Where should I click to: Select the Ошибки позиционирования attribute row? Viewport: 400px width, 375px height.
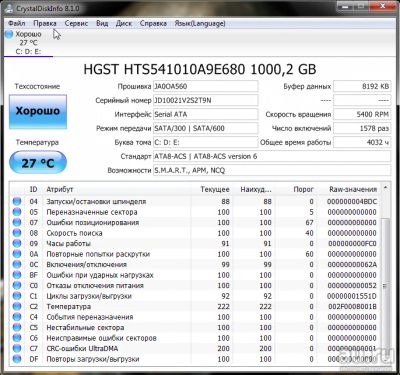(x=196, y=222)
